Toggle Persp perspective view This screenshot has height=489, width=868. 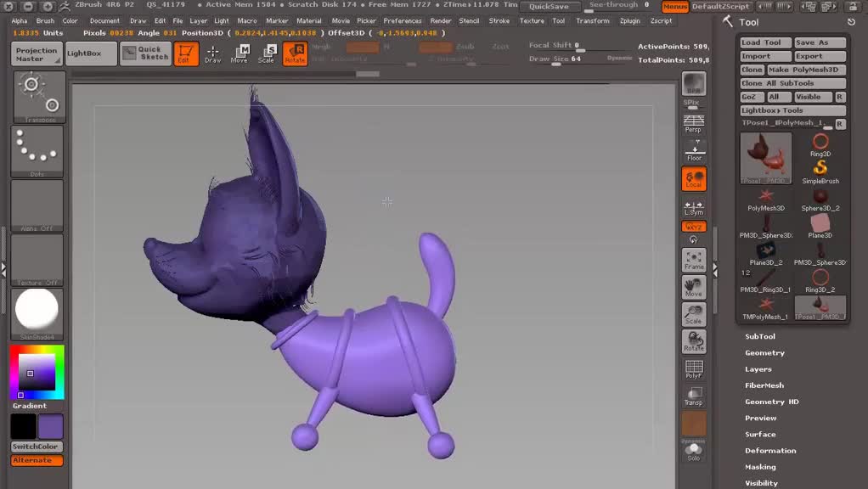694,124
